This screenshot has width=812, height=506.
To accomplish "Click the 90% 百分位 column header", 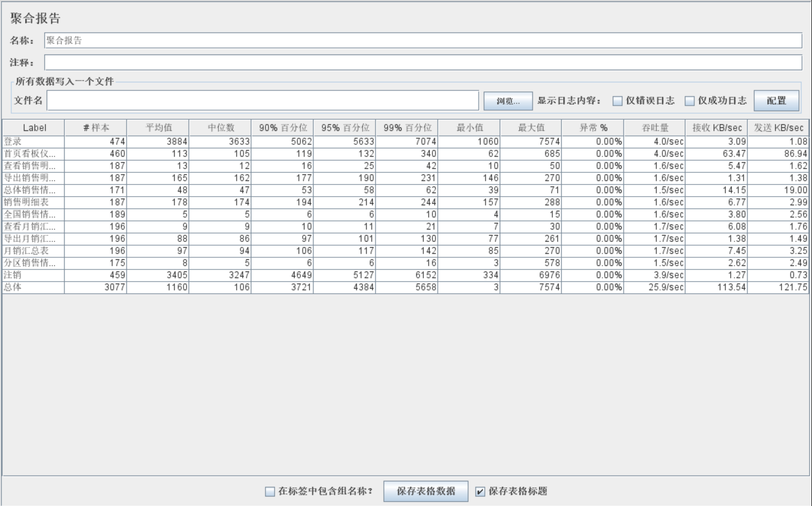I will [282, 128].
